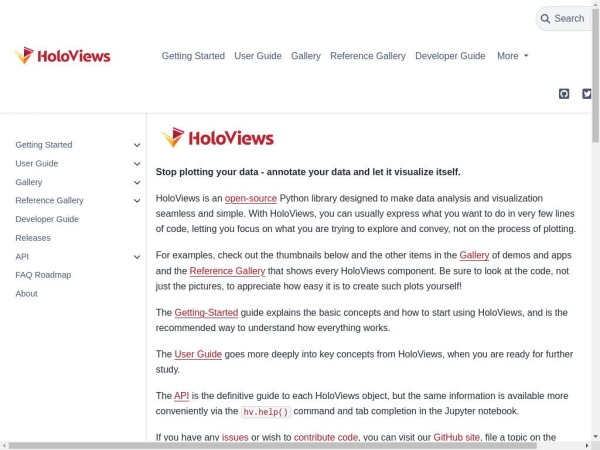
Task: Click the horizontal scrollbar thumb
Action: click(x=273, y=446)
